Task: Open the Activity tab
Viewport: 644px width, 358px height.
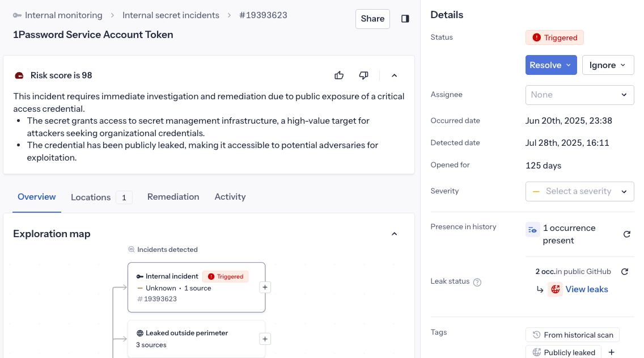Action: coord(230,197)
